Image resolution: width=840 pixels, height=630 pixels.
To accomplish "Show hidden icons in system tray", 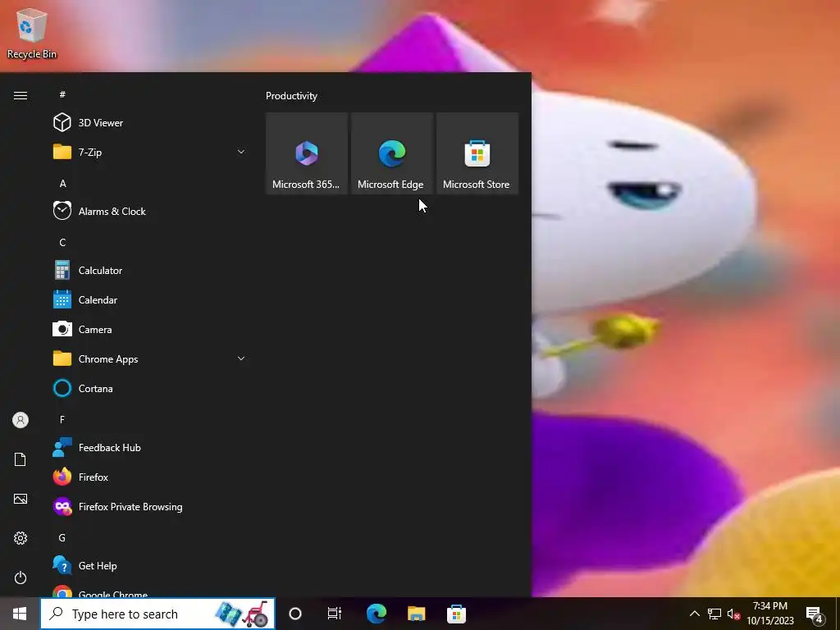I will pyautogui.click(x=694, y=614).
